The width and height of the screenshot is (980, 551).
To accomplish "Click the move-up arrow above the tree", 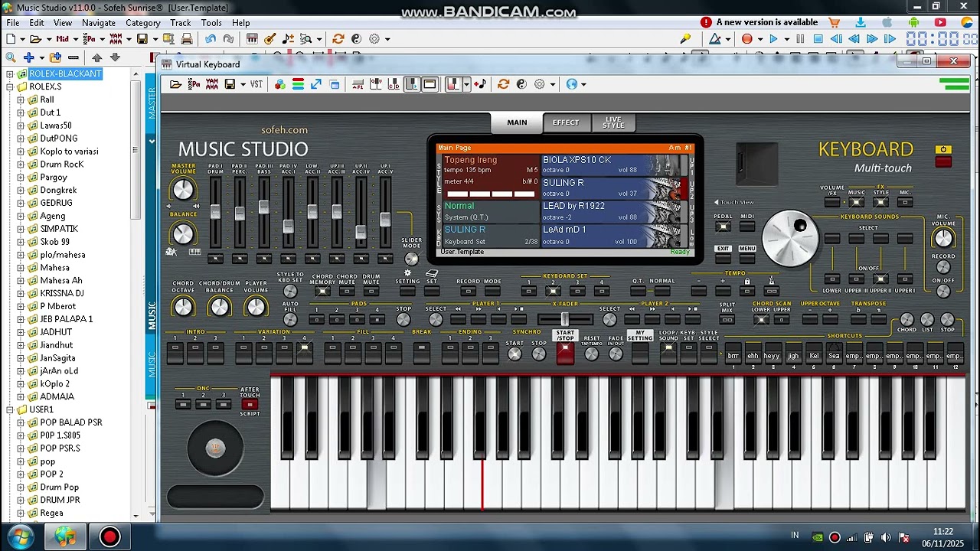I will click(x=97, y=57).
